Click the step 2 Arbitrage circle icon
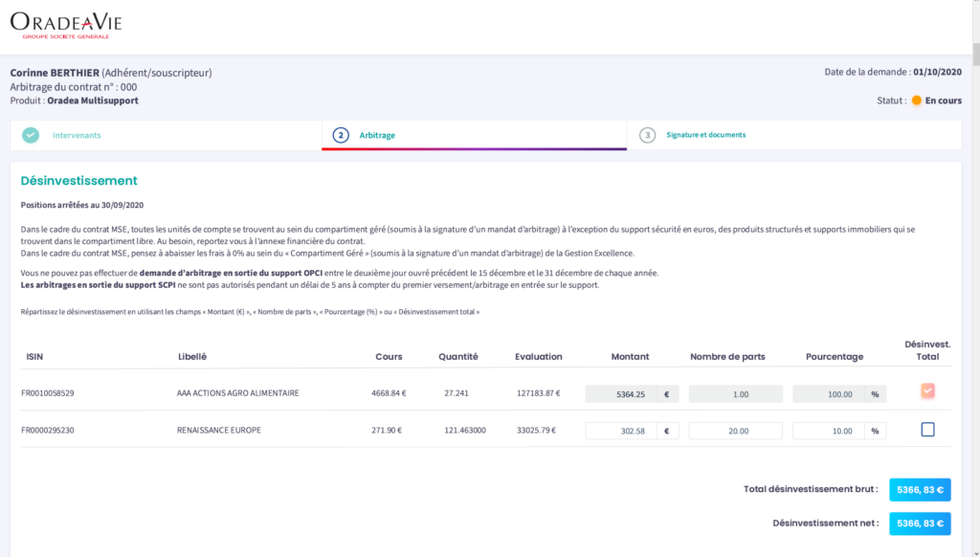Viewport: 980px width, 557px height. 341,135
